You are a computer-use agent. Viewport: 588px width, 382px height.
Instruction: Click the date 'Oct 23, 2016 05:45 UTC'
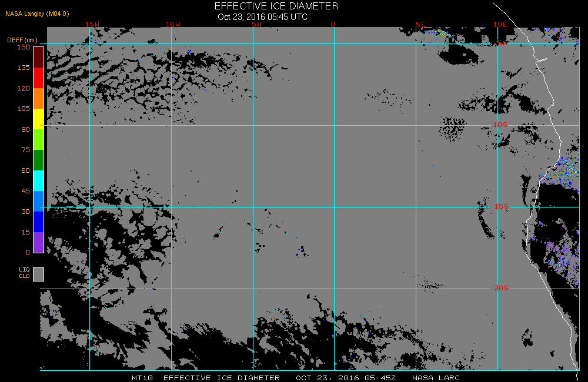pyautogui.click(x=262, y=17)
